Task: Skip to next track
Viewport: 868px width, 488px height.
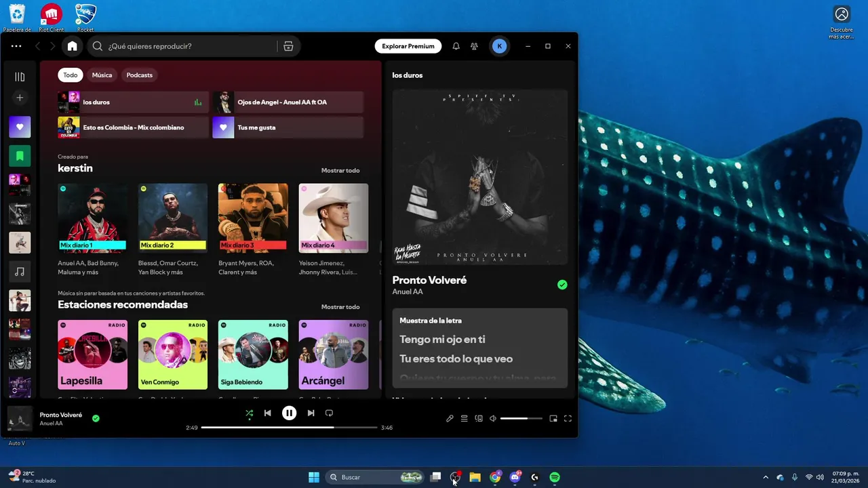Action: (311, 413)
